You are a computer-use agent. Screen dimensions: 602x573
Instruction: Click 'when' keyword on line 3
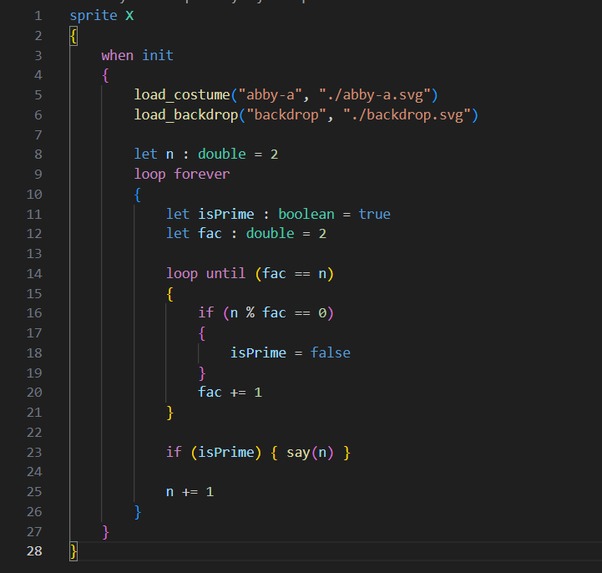[117, 56]
